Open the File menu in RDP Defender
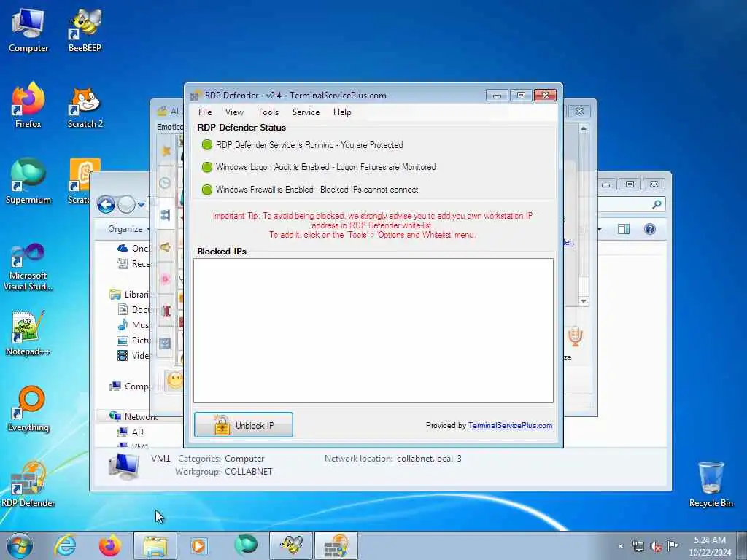747x560 pixels. (205, 112)
